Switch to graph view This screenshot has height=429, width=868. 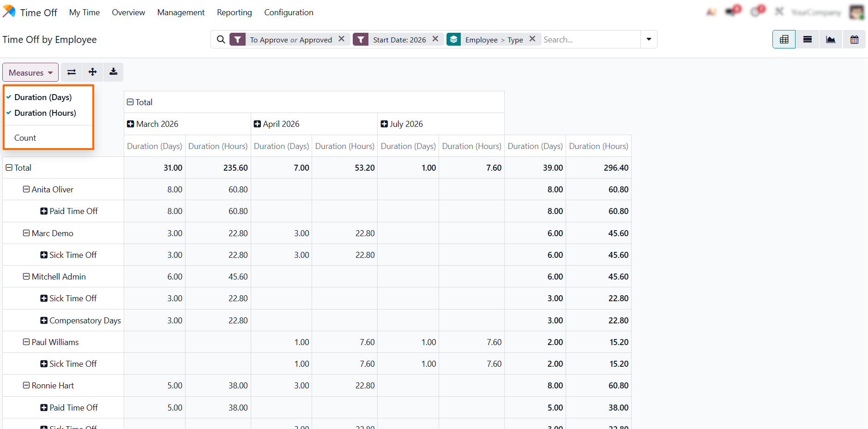(x=831, y=40)
